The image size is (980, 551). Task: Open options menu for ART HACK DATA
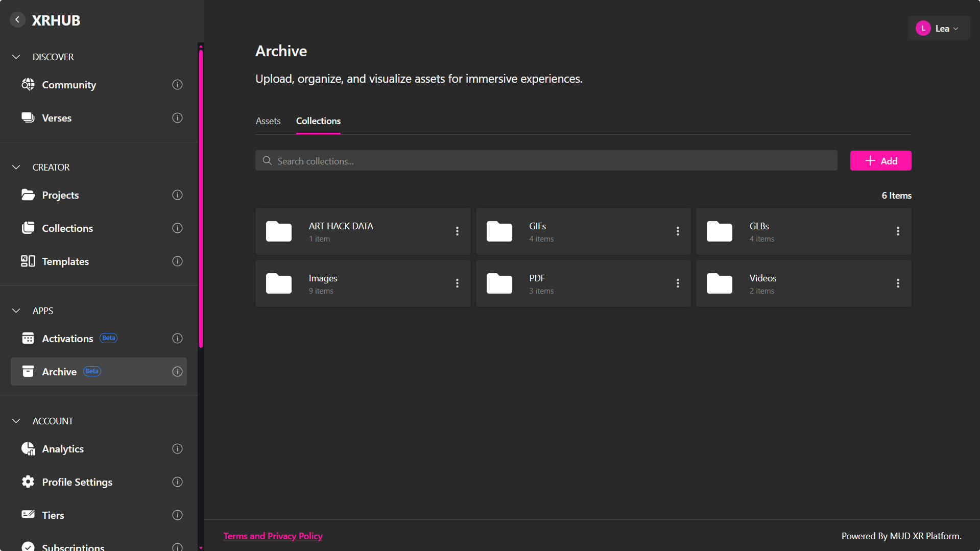[x=457, y=231]
